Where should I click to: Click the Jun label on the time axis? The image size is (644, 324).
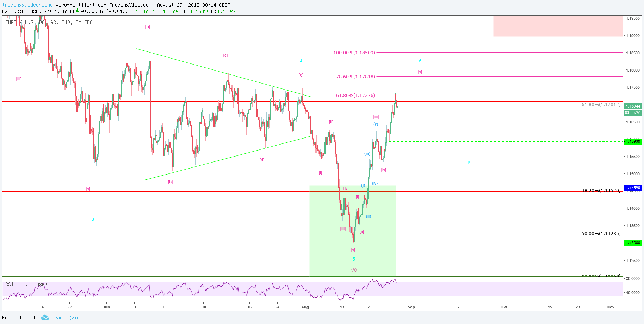point(106,307)
